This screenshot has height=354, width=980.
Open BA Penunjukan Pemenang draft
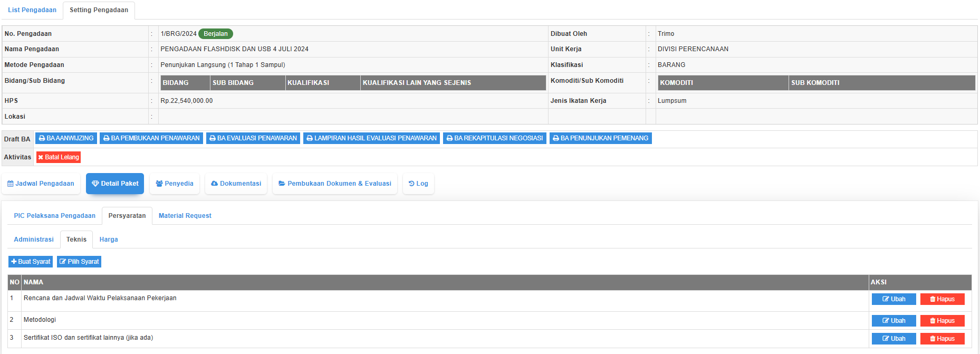click(600, 138)
